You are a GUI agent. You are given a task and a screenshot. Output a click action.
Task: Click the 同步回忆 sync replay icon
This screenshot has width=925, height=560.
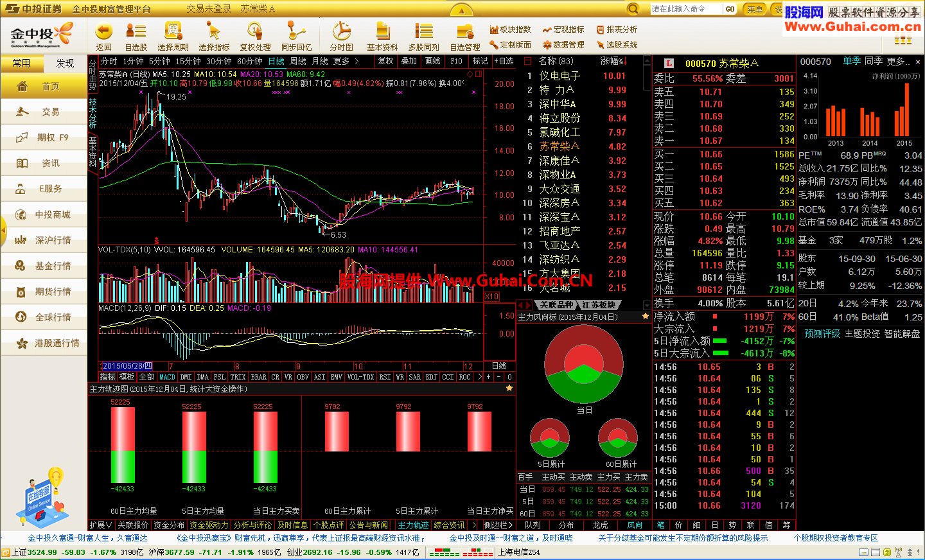coord(296,31)
